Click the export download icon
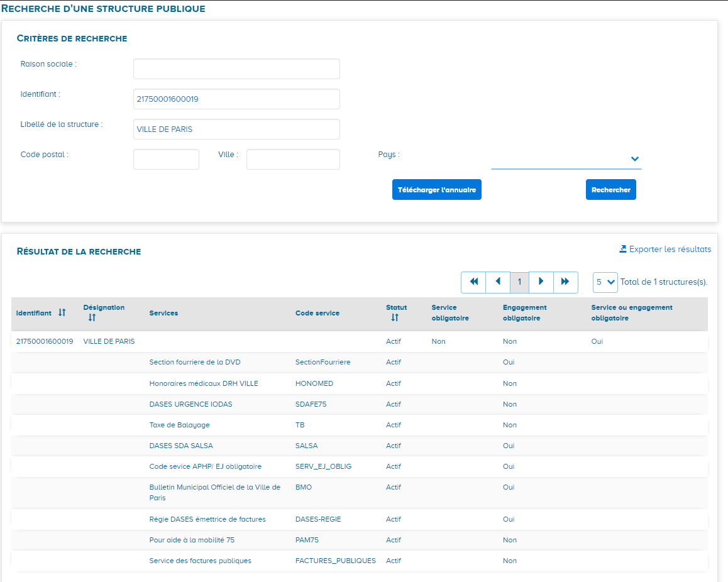Screen dimensions: 728x582 622,248
